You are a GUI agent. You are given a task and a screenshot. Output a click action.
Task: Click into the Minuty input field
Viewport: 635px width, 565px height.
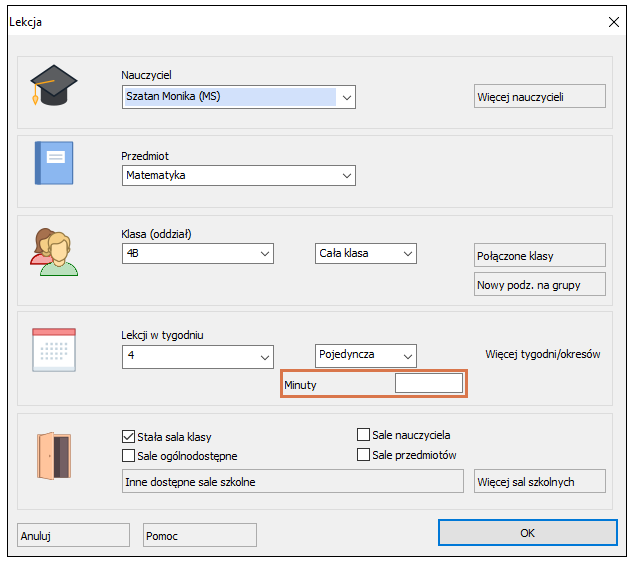tap(429, 384)
